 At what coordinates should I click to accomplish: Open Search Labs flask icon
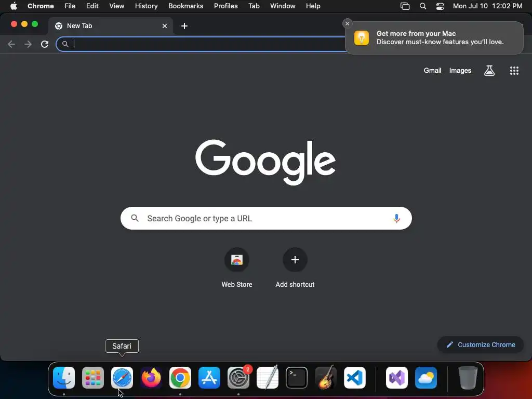tap(489, 71)
